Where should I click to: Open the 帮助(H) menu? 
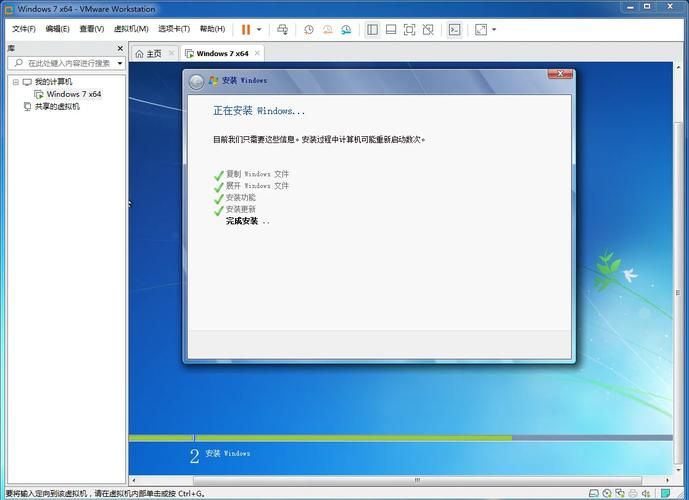tap(212, 29)
